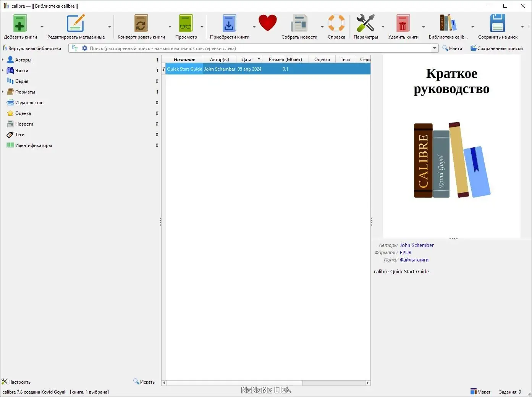532x397 pixels.
Task: Click Удалить книги trash icon
Action: (x=403, y=23)
